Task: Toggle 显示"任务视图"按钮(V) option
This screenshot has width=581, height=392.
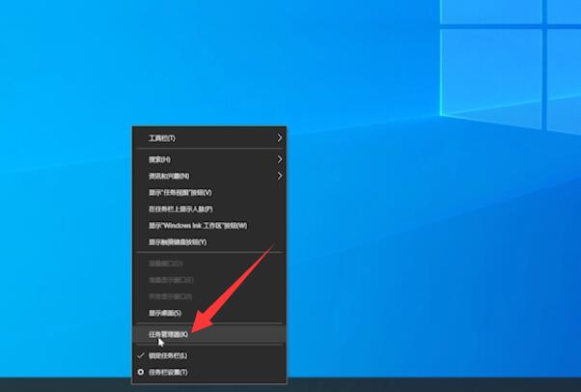Action: coord(209,192)
